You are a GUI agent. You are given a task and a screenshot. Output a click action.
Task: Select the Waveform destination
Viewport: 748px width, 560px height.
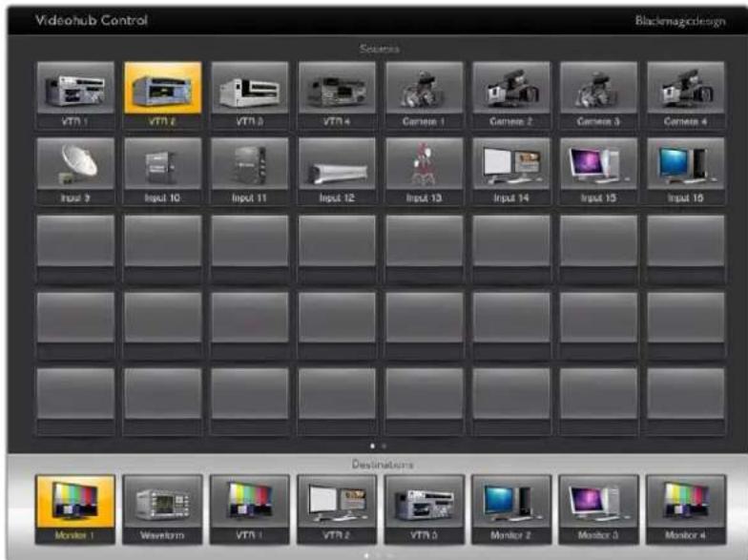[162, 509]
